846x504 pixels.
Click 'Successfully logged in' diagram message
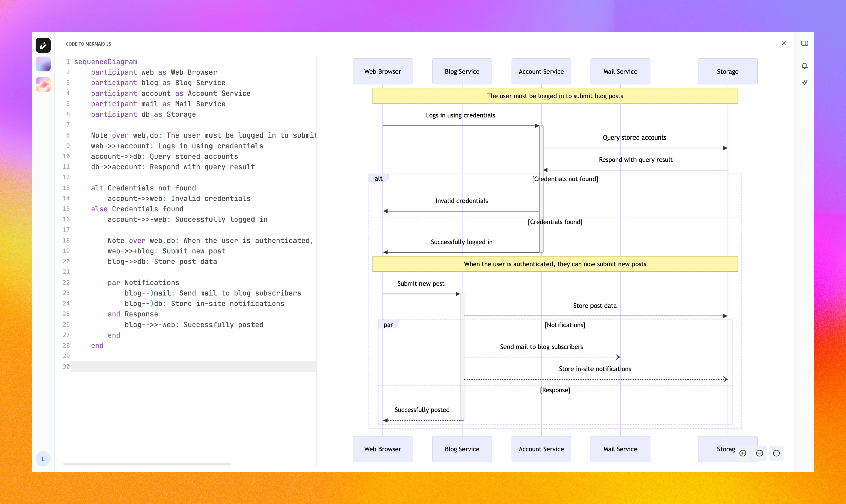coord(462,242)
